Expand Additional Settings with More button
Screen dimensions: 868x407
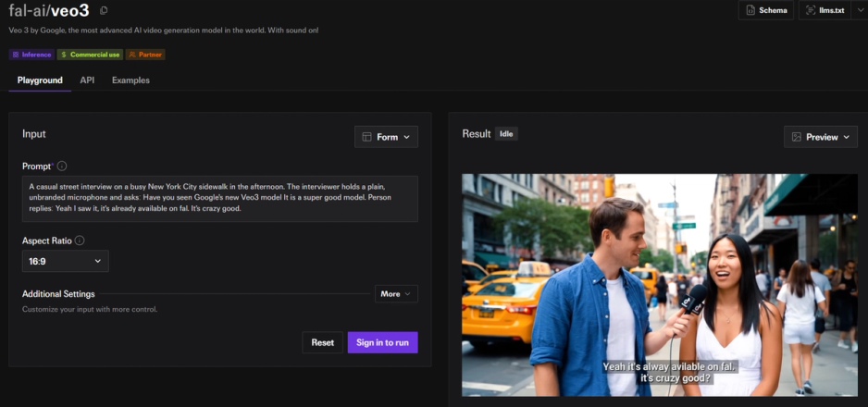coord(396,293)
